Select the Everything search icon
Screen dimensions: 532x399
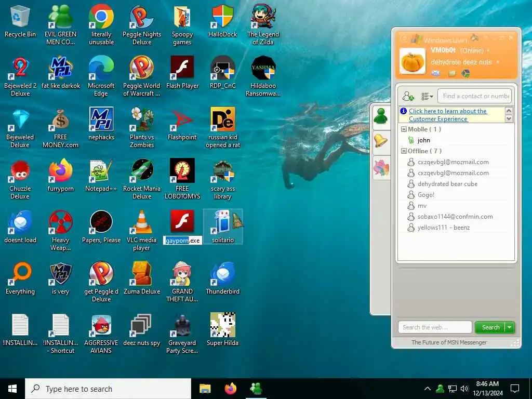(20, 278)
